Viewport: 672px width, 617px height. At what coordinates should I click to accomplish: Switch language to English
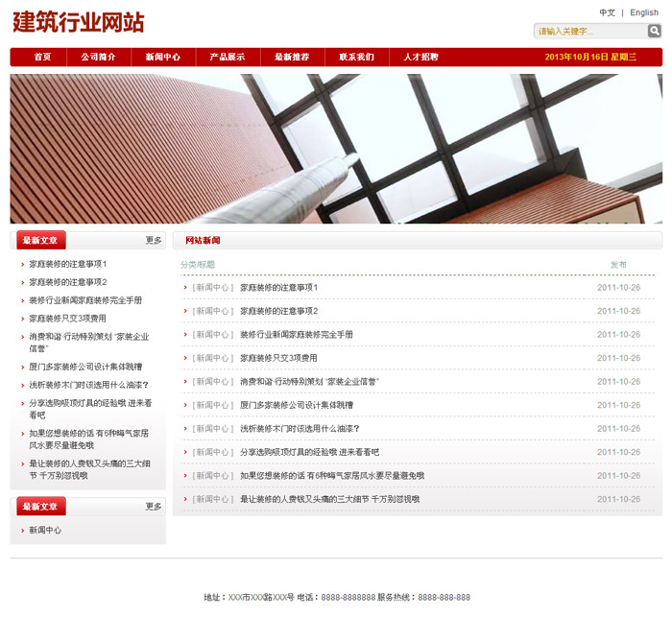(644, 12)
